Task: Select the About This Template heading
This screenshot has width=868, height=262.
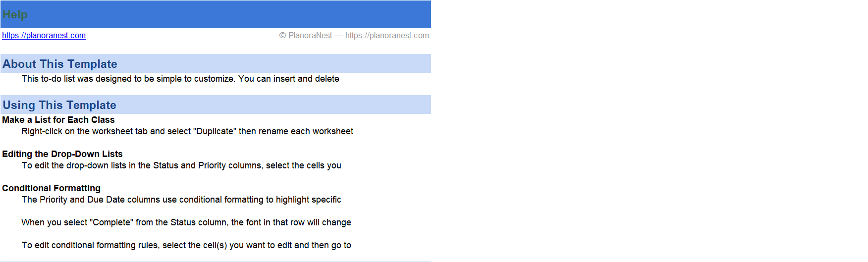Action: [x=60, y=64]
